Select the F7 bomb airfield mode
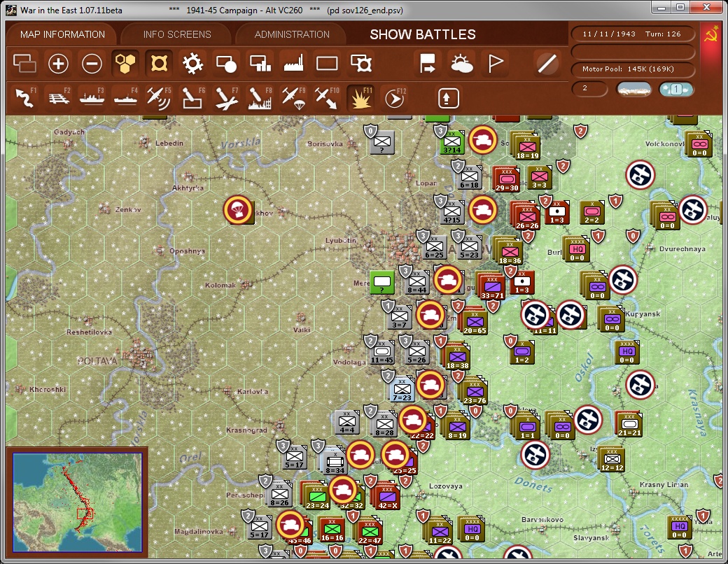This screenshot has height=564, width=728. tap(227, 98)
